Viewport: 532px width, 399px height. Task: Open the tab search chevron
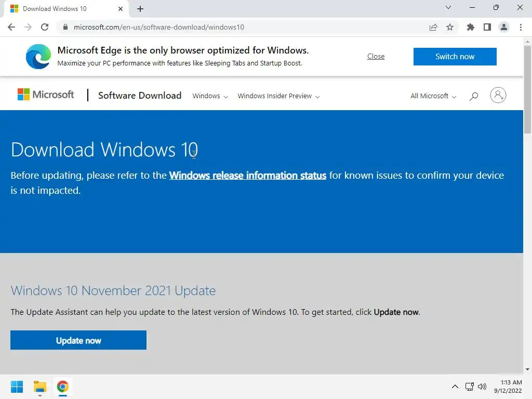448,7
